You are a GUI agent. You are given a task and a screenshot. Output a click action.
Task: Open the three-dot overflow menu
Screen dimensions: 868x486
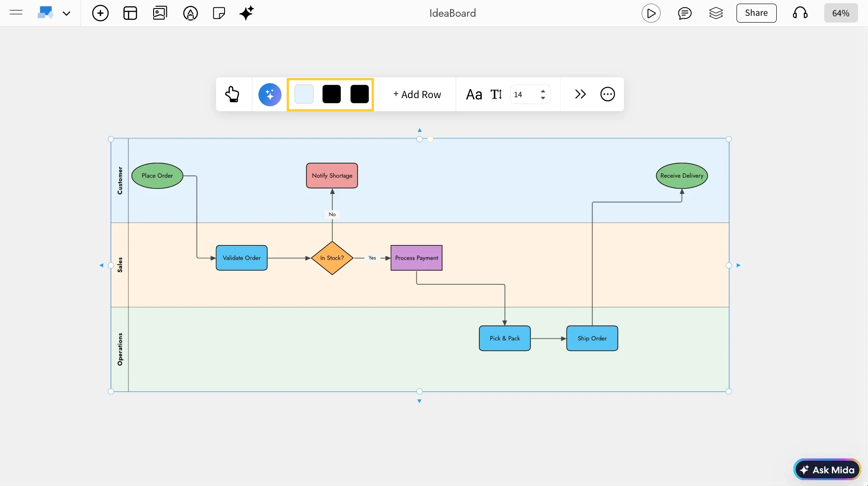pyautogui.click(x=608, y=94)
